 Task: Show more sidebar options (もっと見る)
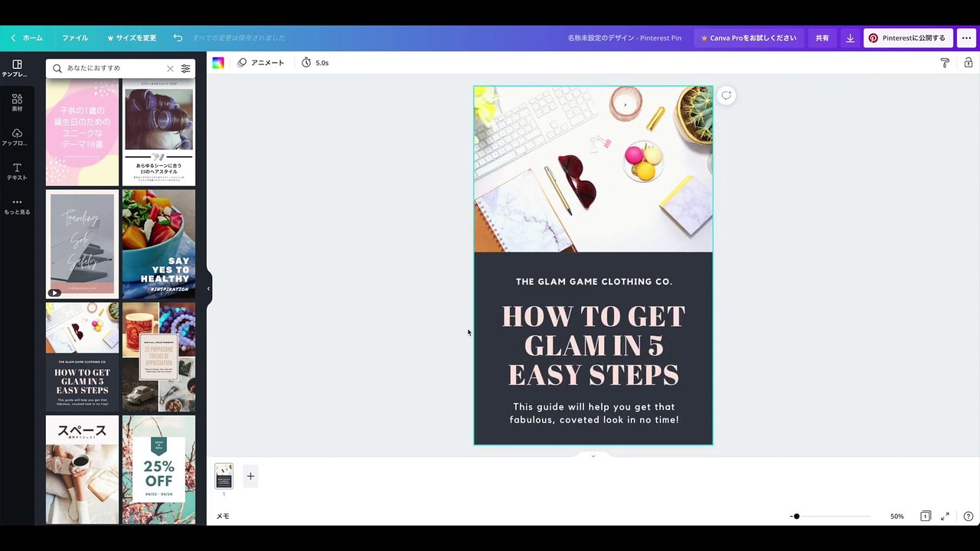pos(17,207)
